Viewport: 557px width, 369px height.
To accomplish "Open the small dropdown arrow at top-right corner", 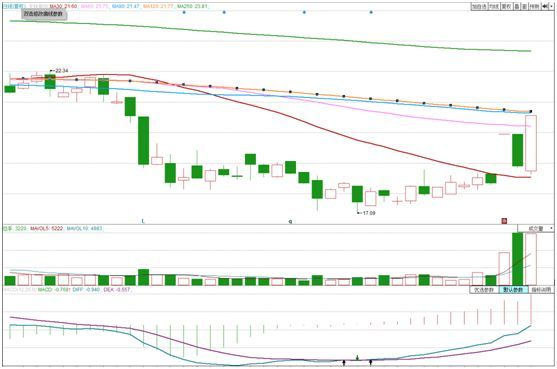I will (x=551, y=6).
